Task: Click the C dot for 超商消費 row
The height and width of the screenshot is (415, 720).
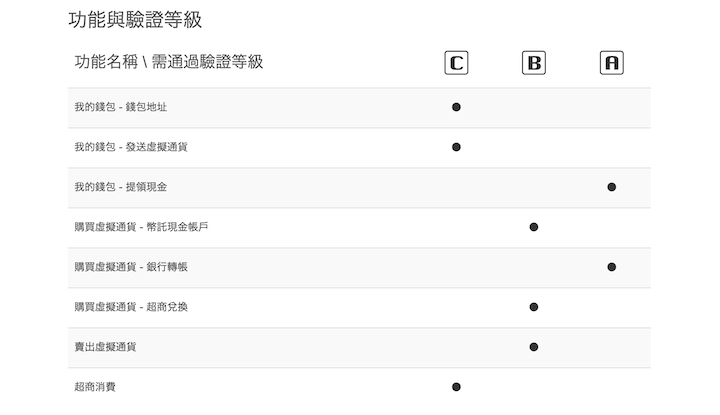Action: (x=456, y=387)
